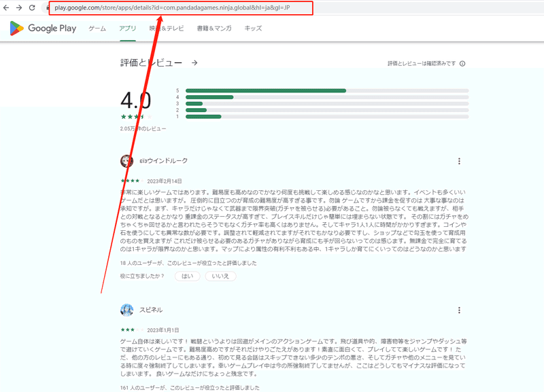544x392 pixels.
Task: Click the はい helpful button
Action: (x=188, y=277)
